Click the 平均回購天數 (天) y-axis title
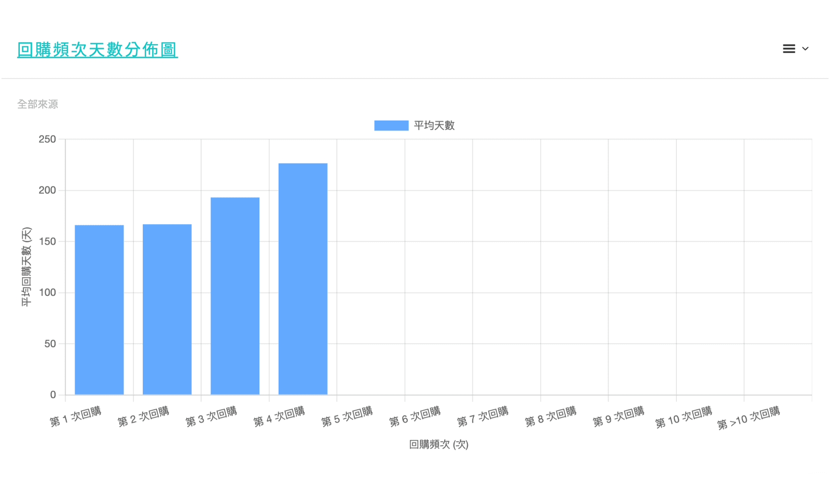 click(x=26, y=267)
